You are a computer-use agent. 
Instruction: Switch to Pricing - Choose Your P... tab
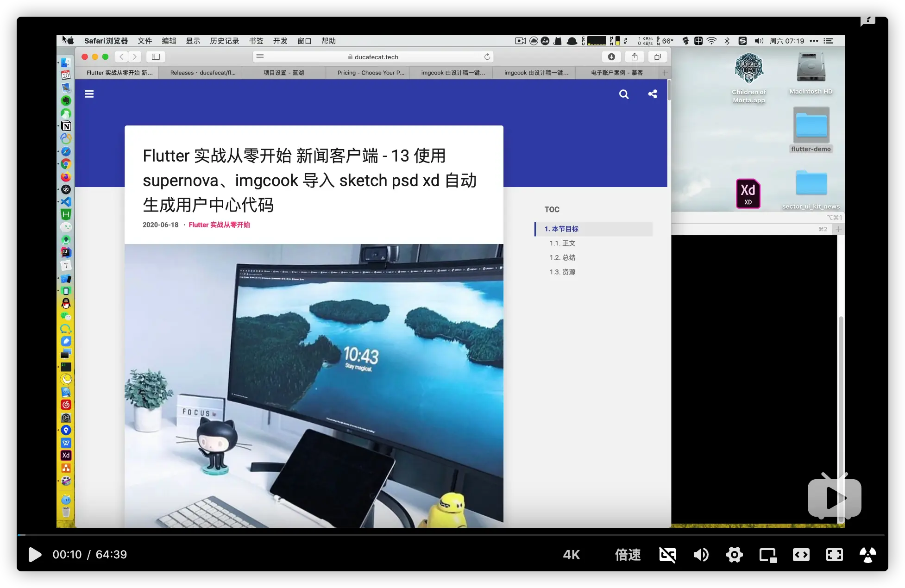371,73
